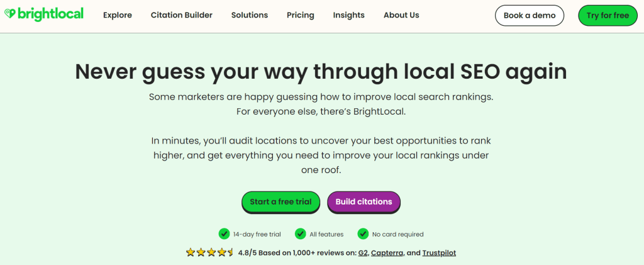Open the Trustpilot reviews link
The width and height of the screenshot is (644, 265).
pos(439,253)
